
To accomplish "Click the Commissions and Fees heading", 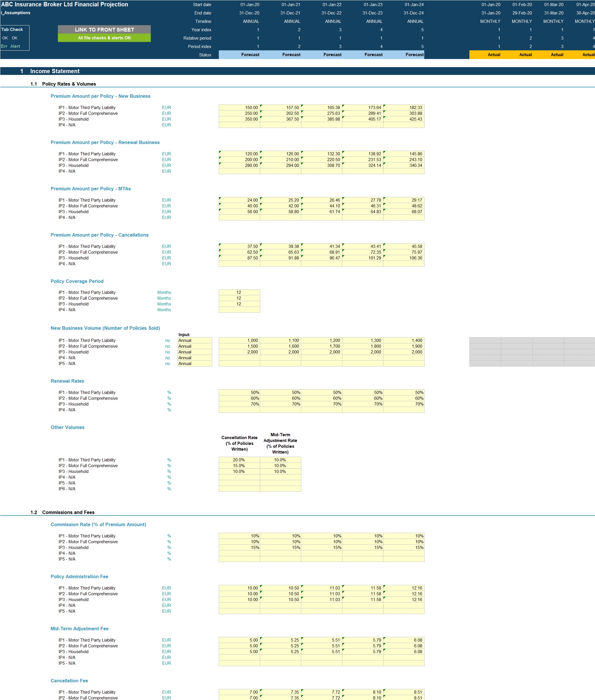I will click(68, 512).
